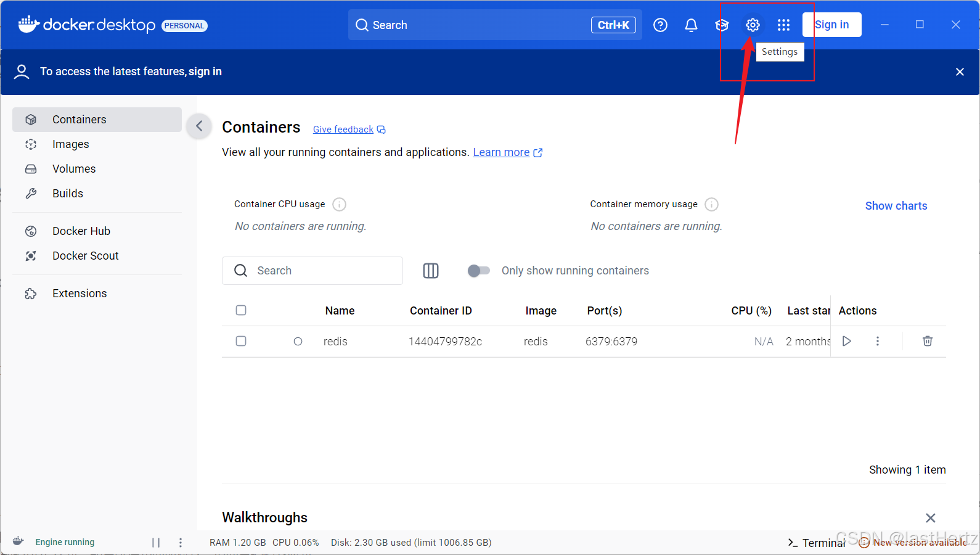980x555 pixels.
Task: Open Docker Scout in the sidebar
Action: coord(97,256)
